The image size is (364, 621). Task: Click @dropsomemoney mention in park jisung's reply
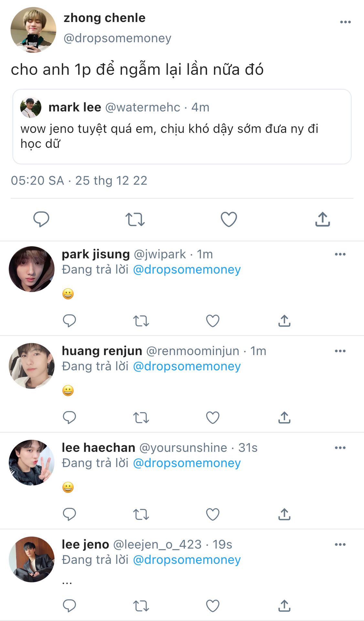click(x=187, y=269)
